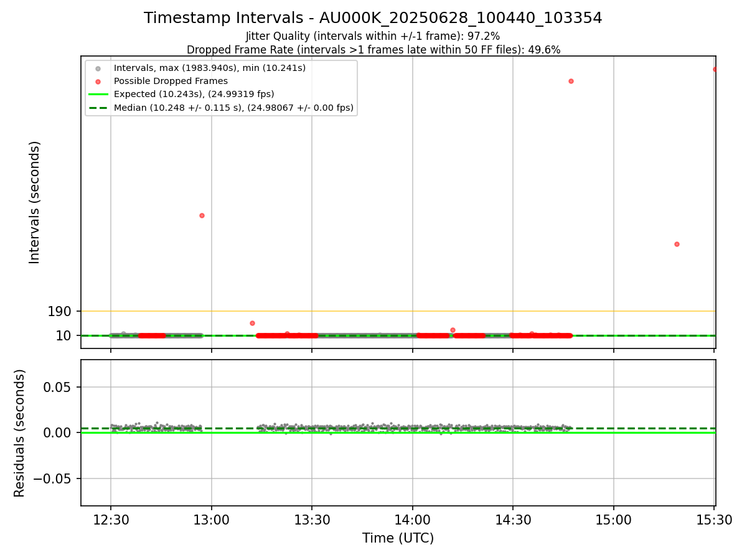Click the 'Time (UTC)' x-axis label
The image size is (747, 560).
[x=398, y=538]
